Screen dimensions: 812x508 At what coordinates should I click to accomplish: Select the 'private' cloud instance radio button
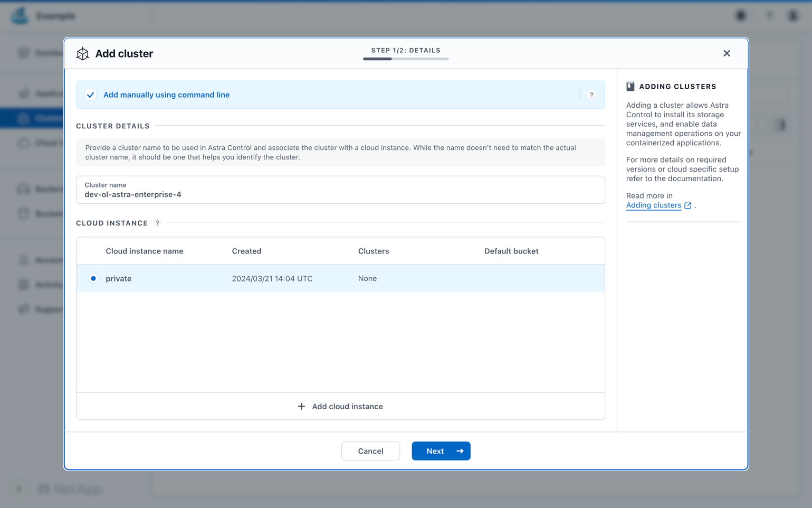pyautogui.click(x=93, y=278)
